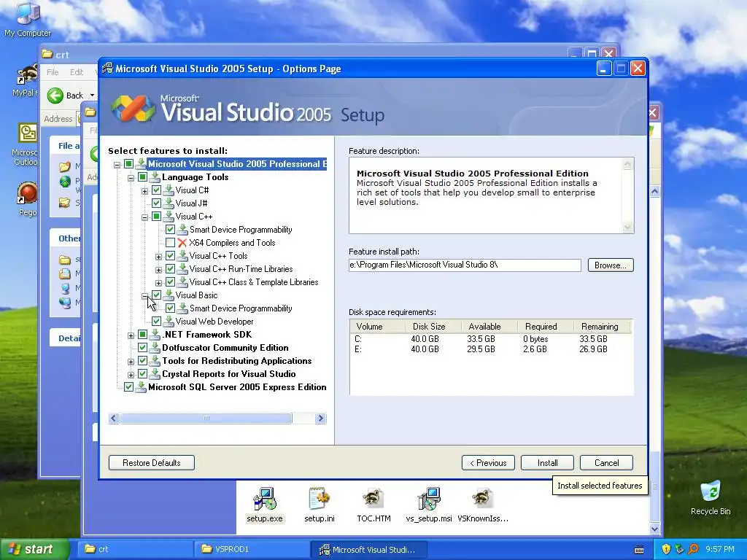
Task: Switch to Microsoft Visual Studio taskbar button
Action: pos(368,549)
